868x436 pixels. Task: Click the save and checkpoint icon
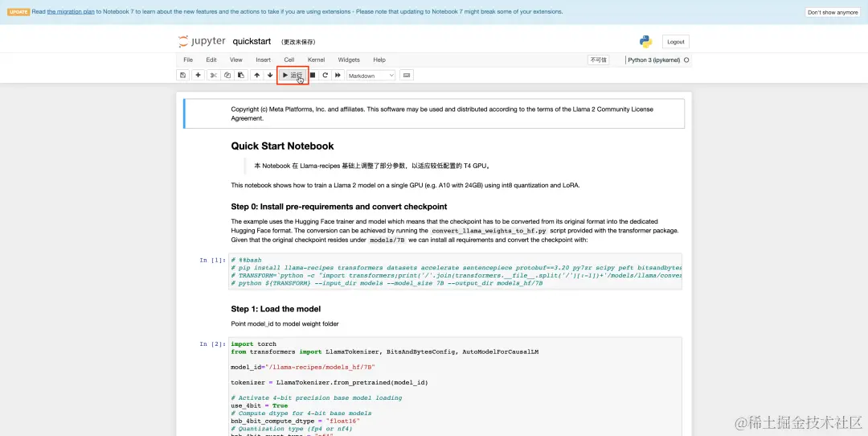click(183, 76)
